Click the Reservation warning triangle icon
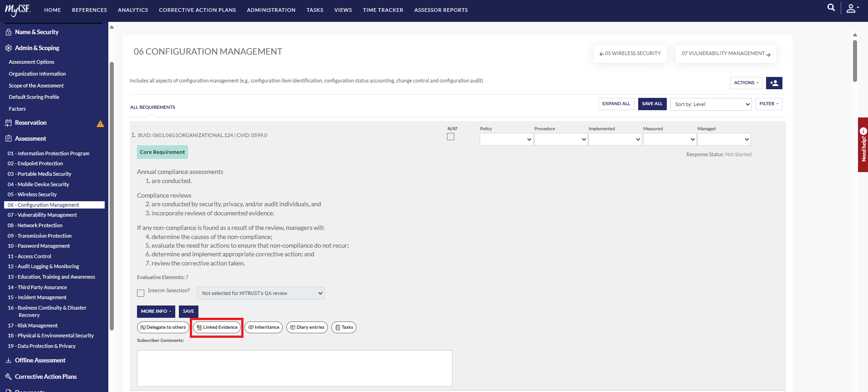The image size is (868, 392). [100, 124]
